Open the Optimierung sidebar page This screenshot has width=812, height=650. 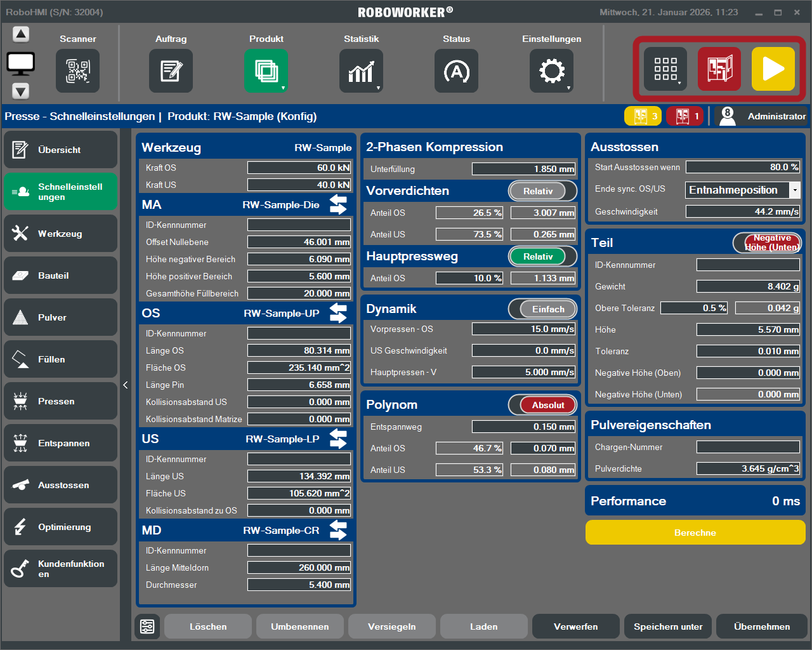[x=60, y=527]
